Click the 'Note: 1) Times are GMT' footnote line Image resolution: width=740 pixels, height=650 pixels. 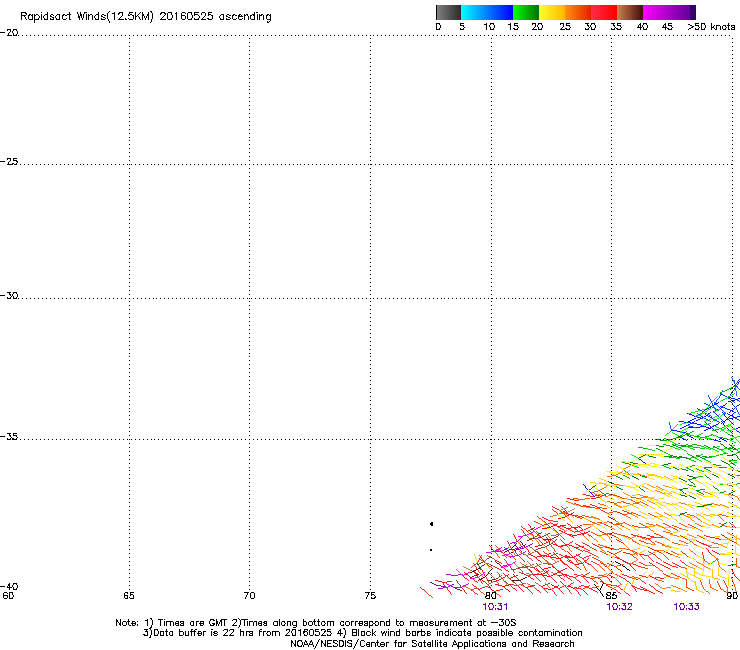coord(316,623)
